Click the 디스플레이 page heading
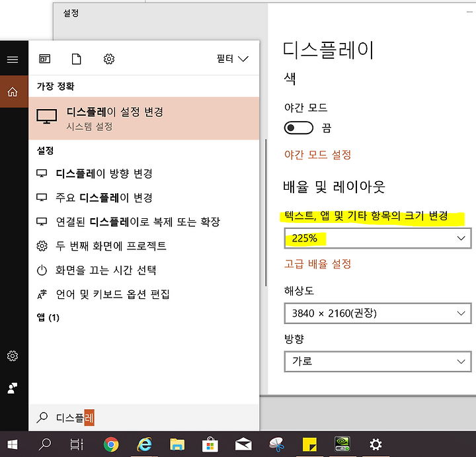This screenshot has height=457, width=476. pyautogui.click(x=329, y=50)
